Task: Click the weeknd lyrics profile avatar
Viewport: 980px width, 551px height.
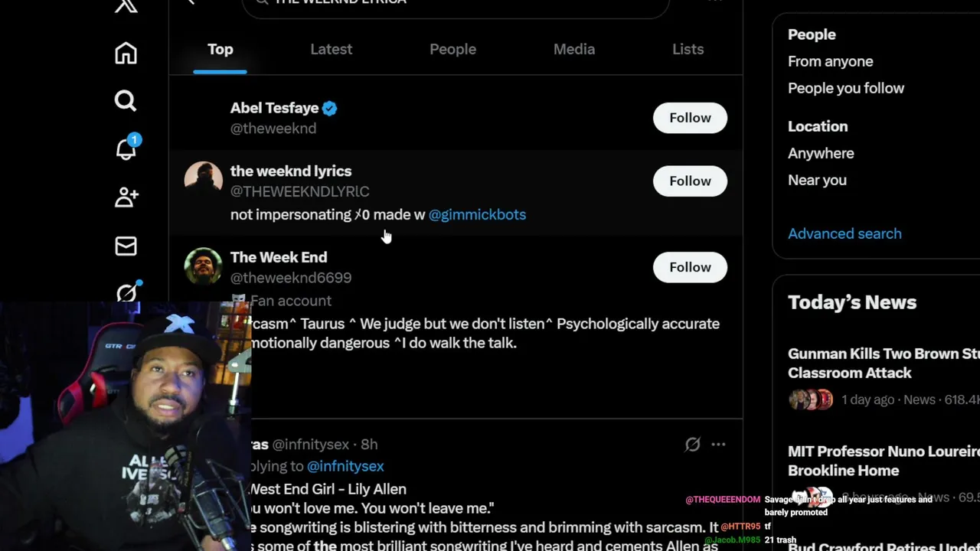Action: click(x=204, y=181)
